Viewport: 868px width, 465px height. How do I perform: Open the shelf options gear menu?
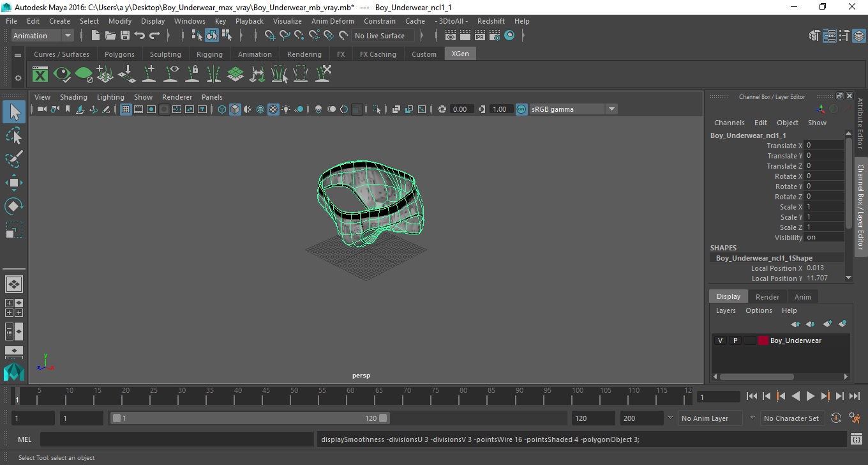coord(18,78)
